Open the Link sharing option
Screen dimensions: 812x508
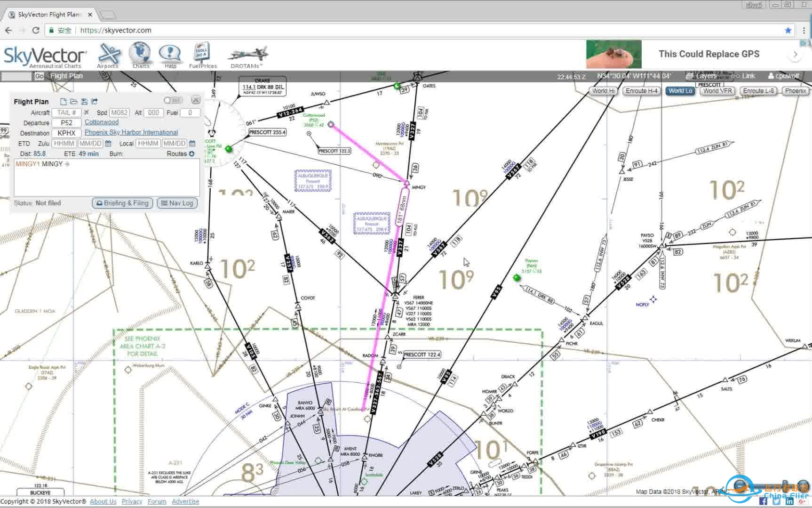(743, 76)
